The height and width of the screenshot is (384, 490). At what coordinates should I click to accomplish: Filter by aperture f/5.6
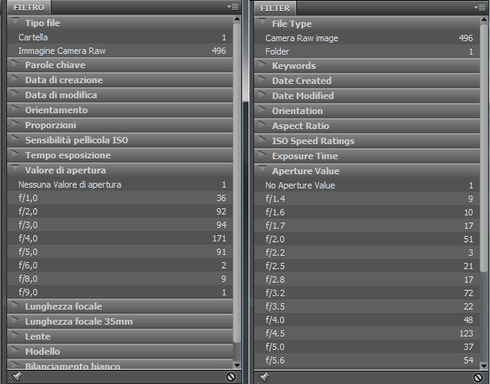(367, 360)
